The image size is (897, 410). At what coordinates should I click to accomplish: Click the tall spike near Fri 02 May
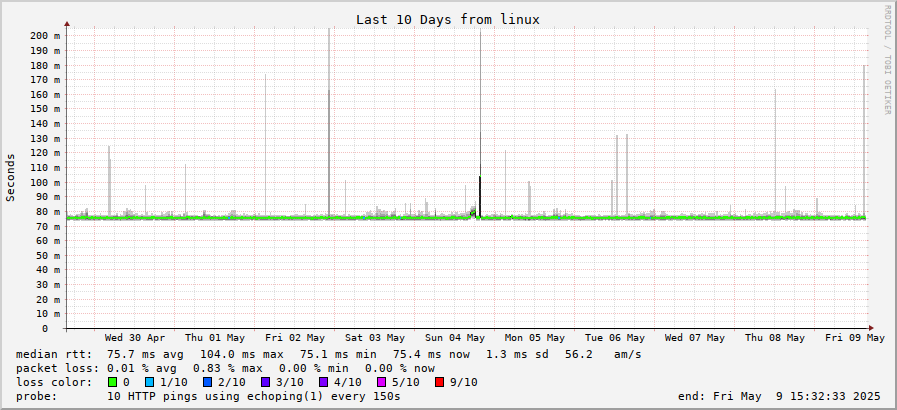coord(329,120)
